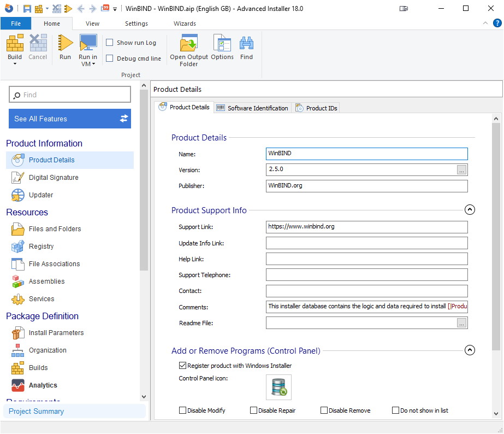Viewport: 504px width, 434px height.
Task: Open the File menu
Action: pyautogui.click(x=16, y=24)
